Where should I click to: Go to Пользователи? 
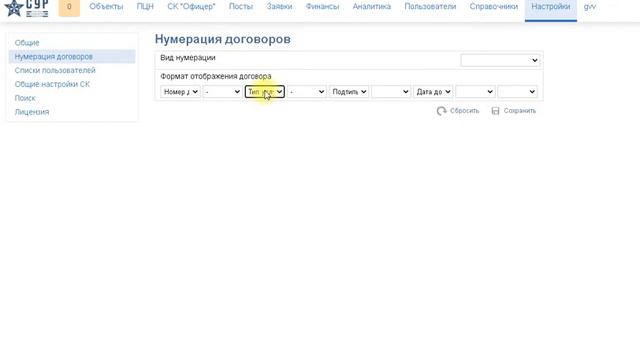click(x=430, y=7)
